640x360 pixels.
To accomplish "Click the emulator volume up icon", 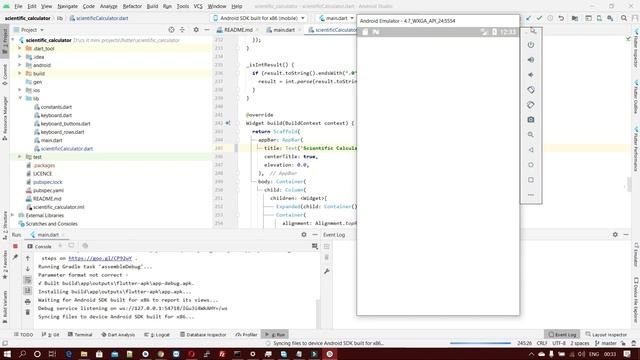I will click(x=531, y=60).
